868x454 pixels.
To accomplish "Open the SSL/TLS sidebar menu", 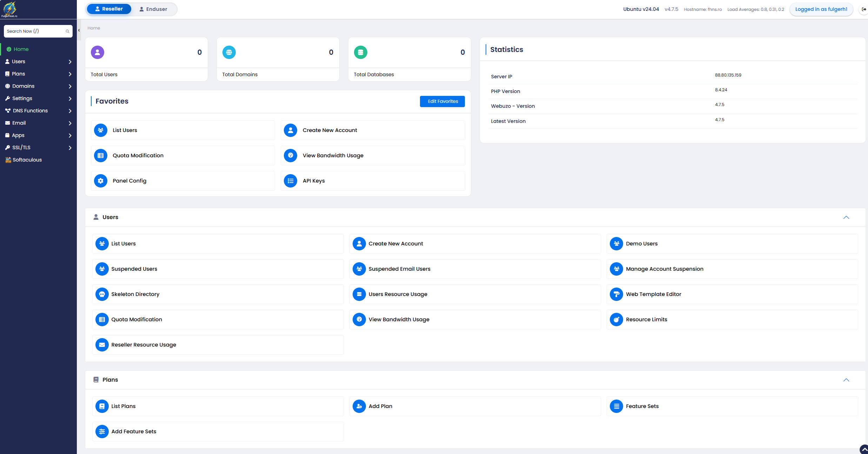I will (x=38, y=147).
